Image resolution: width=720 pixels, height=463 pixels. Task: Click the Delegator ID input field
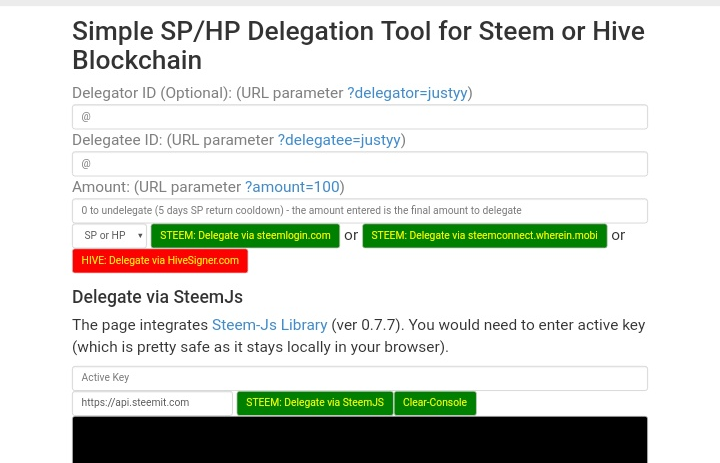tap(359, 117)
